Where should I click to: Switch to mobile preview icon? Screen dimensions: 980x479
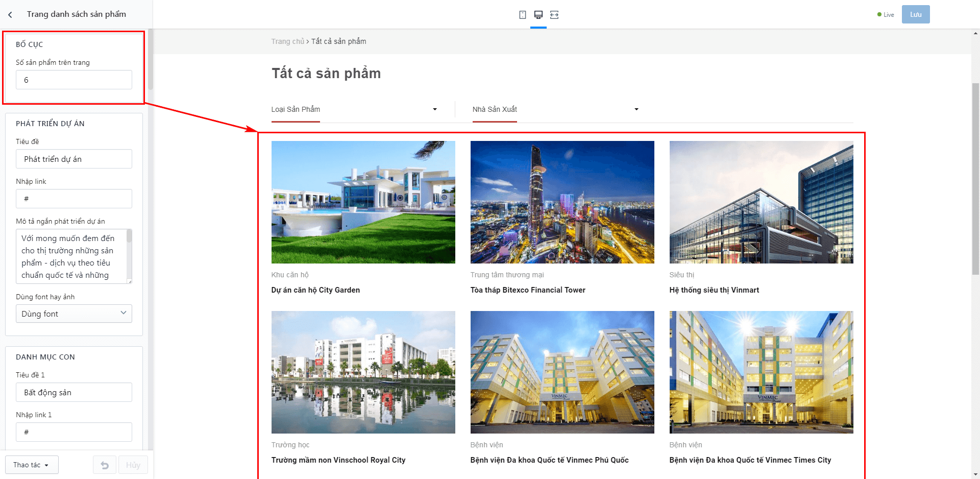point(523,15)
